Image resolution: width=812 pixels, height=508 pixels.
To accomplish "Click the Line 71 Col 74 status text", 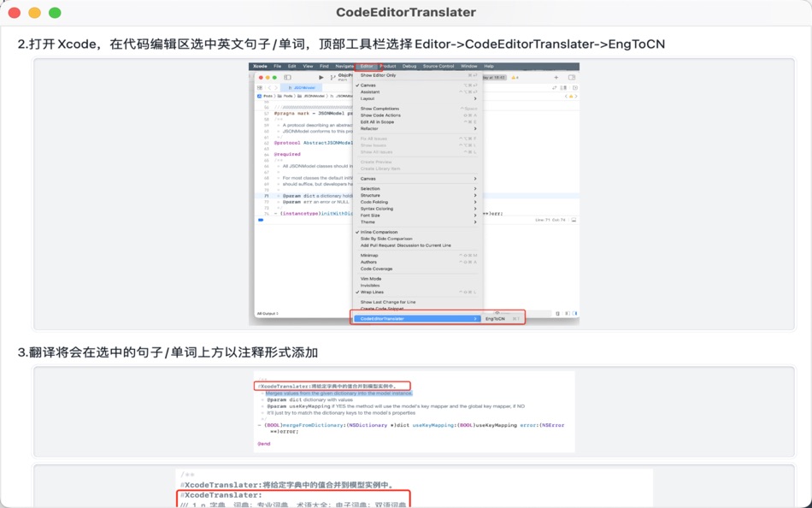I will point(551,220).
